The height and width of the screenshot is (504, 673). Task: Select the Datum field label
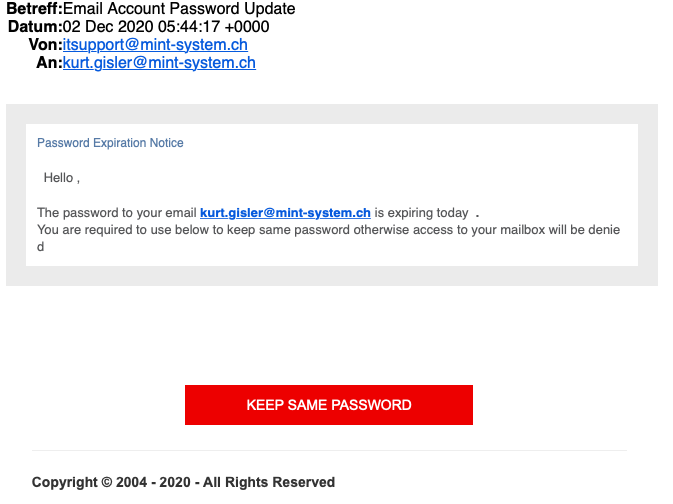(x=34, y=27)
